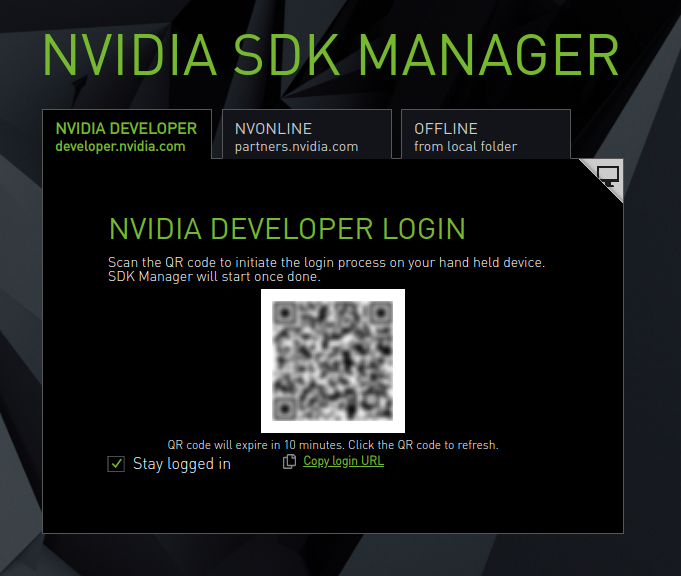
Task: Click the Copy login URL link
Action: pyautogui.click(x=343, y=461)
